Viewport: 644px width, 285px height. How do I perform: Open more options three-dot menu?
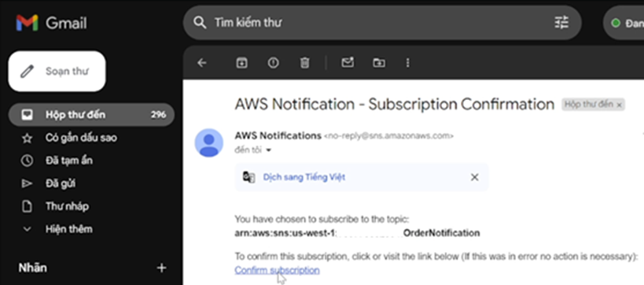(x=407, y=63)
